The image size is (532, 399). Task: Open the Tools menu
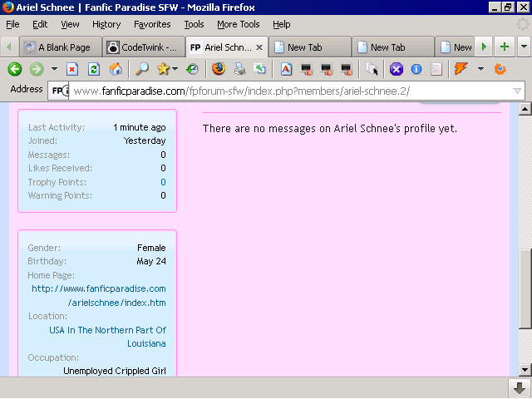[194, 24]
